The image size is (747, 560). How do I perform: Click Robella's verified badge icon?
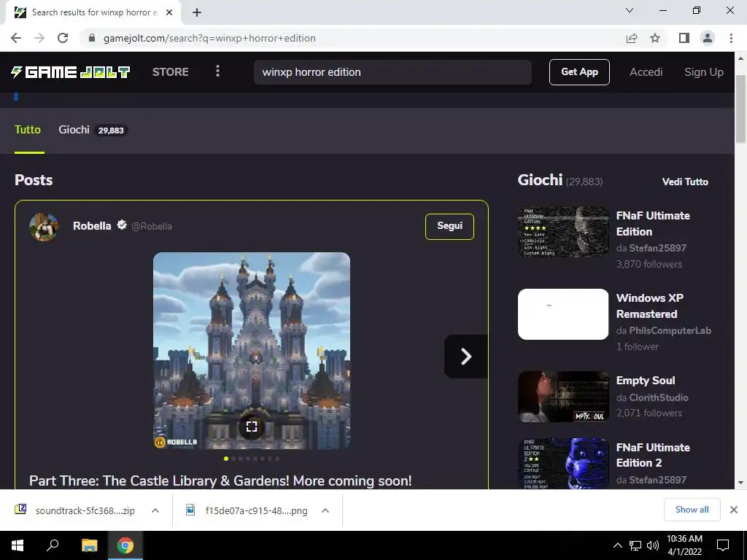[x=122, y=225]
